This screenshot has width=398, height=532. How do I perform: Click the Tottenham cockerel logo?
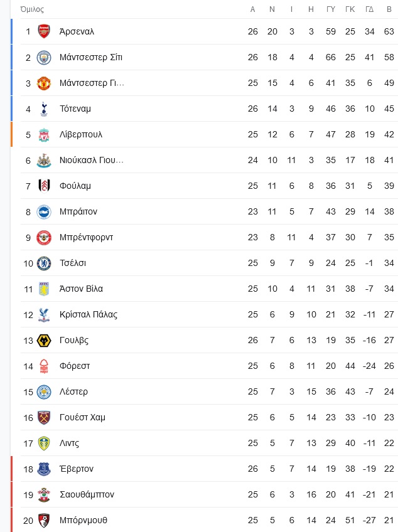click(x=44, y=109)
